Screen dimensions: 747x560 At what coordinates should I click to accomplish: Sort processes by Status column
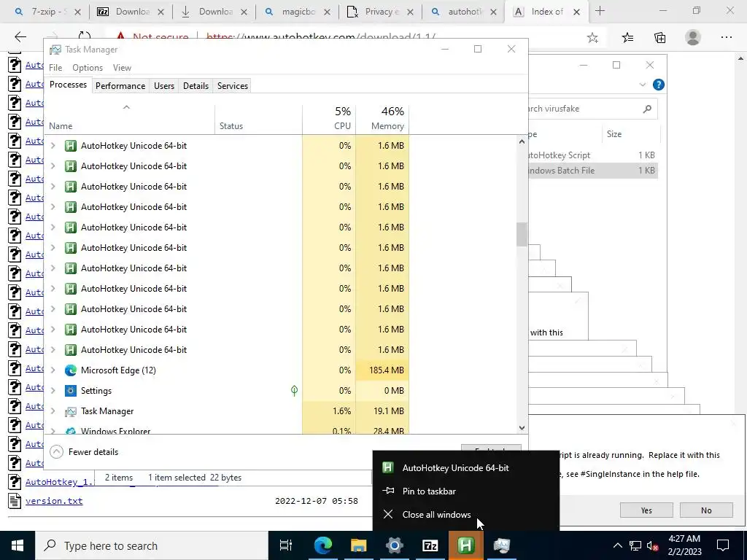[259, 118]
